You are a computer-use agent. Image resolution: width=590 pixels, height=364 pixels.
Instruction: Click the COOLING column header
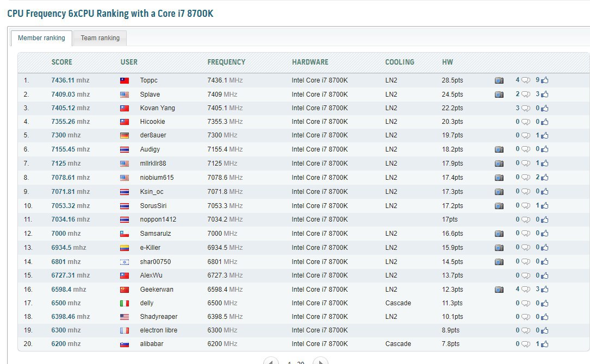tap(400, 62)
